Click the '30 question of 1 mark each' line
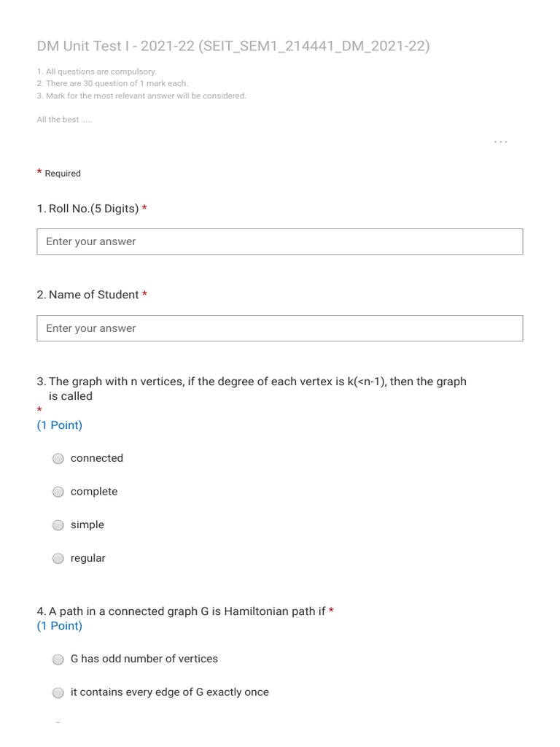Screen dimensions: 560x747 pyautogui.click(x=112, y=83)
